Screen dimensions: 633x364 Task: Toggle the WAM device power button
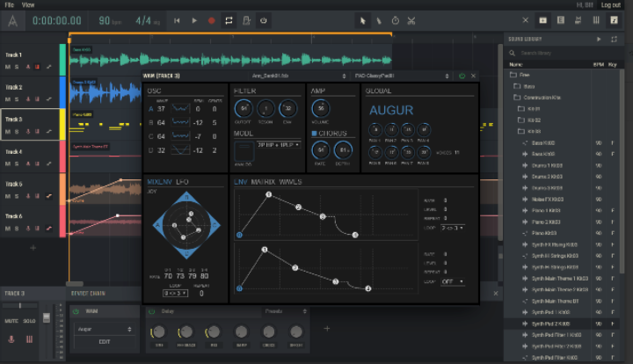point(76,311)
